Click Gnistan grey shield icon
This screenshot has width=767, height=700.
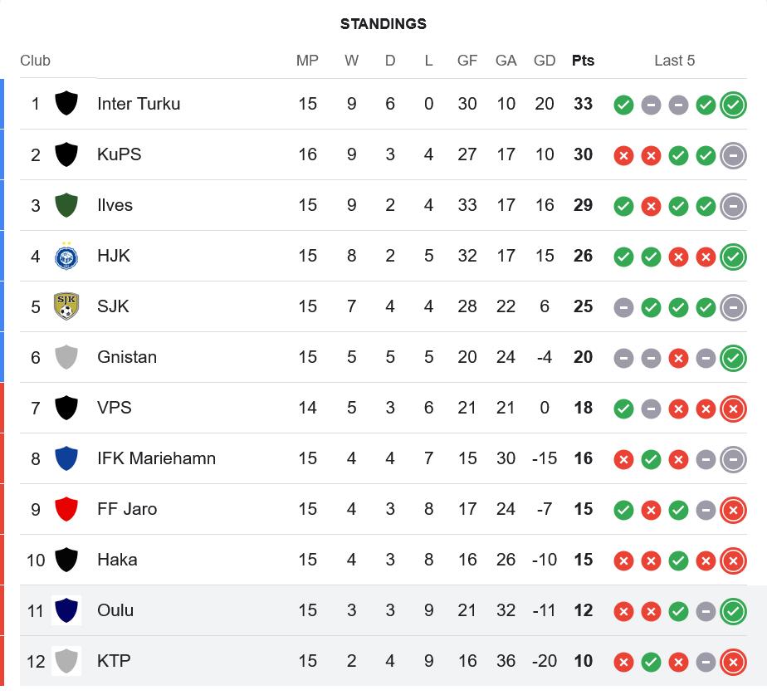(66, 357)
